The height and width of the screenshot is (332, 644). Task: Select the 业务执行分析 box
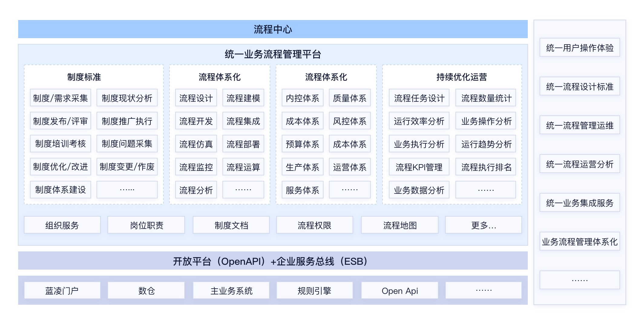[x=419, y=144]
